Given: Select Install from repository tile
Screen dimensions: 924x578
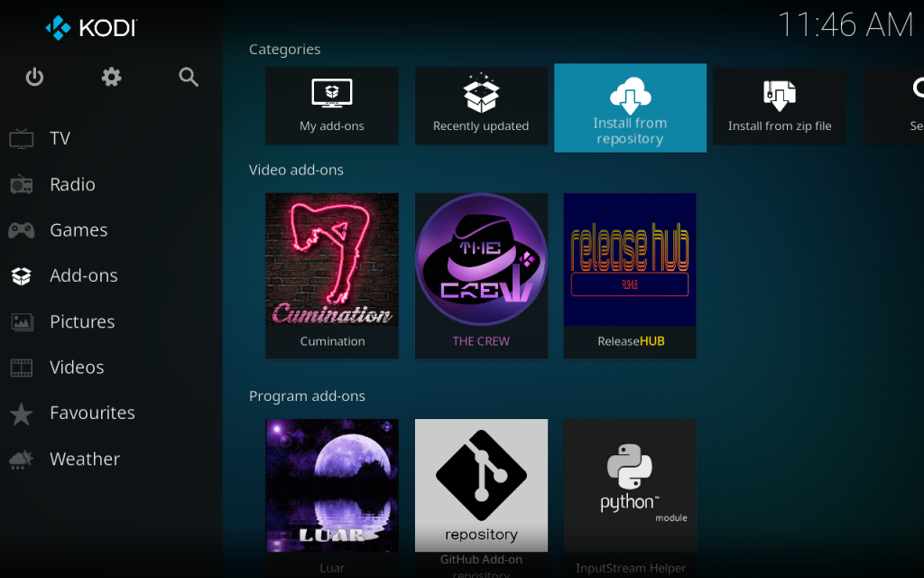Looking at the screenshot, I should pyautogui.click(x=630, y=107).
